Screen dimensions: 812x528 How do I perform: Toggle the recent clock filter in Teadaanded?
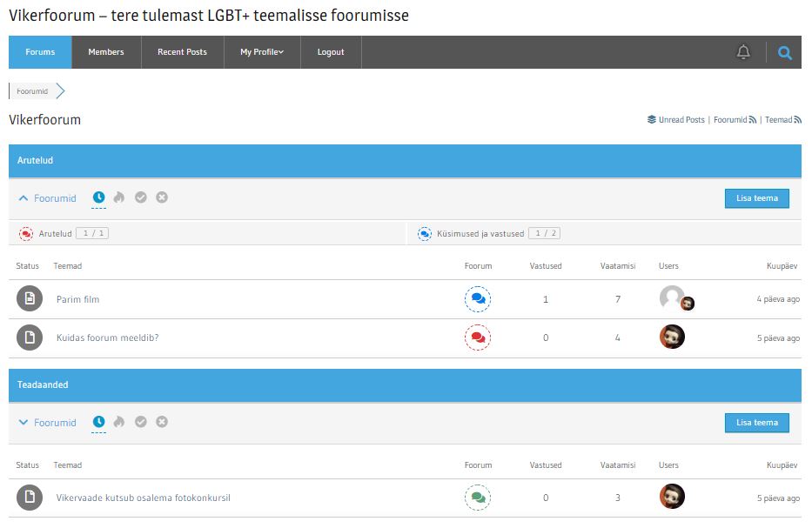pyautogui.click(x=98, y=422)
